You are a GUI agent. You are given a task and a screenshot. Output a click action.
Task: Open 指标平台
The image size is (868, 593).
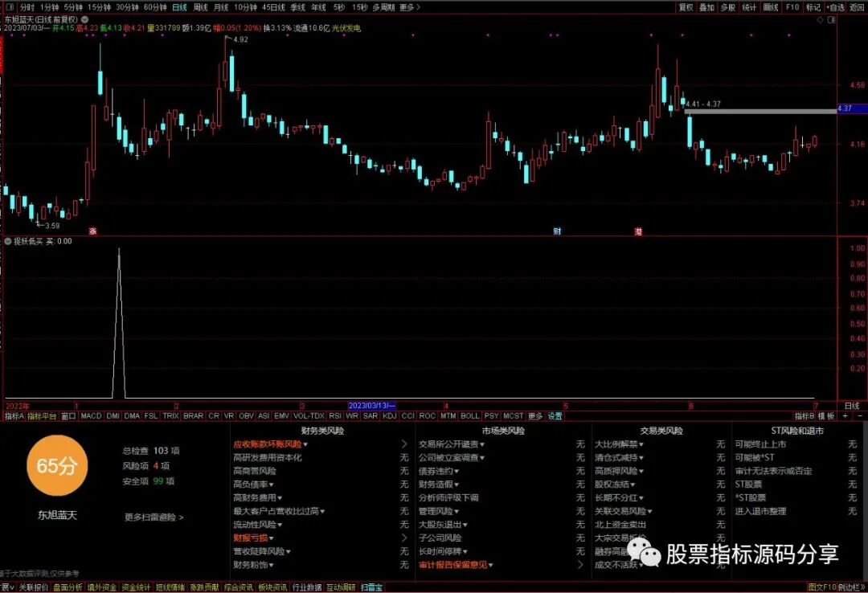click(42, 415)
